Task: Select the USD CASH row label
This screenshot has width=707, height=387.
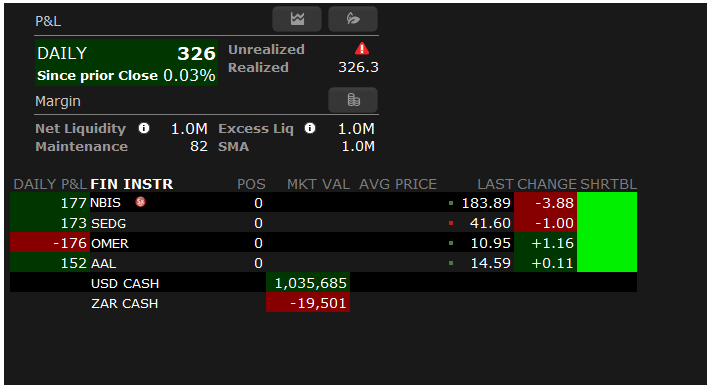Action: [125, 283]
